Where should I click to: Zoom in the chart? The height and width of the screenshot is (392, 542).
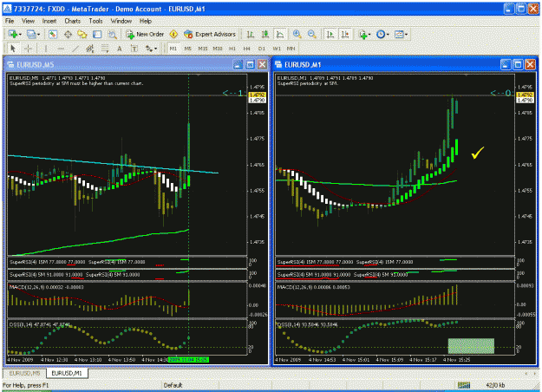click(297, 34)
